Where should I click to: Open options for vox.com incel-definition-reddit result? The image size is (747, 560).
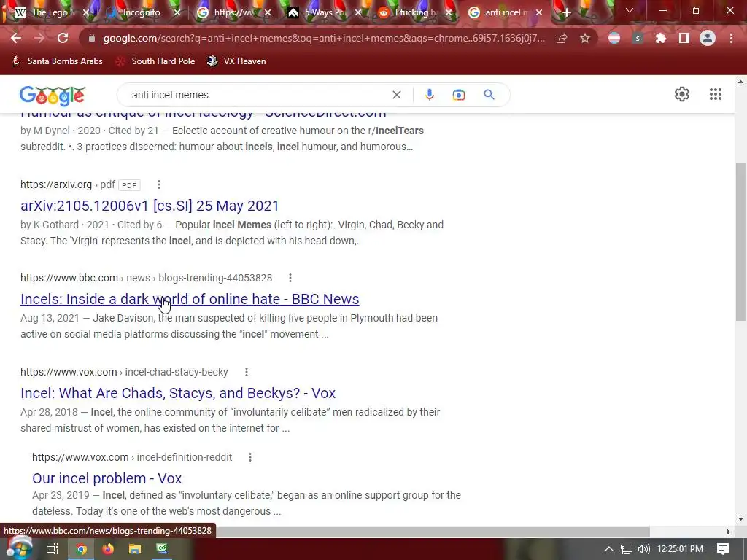click(x=250, y=457)
